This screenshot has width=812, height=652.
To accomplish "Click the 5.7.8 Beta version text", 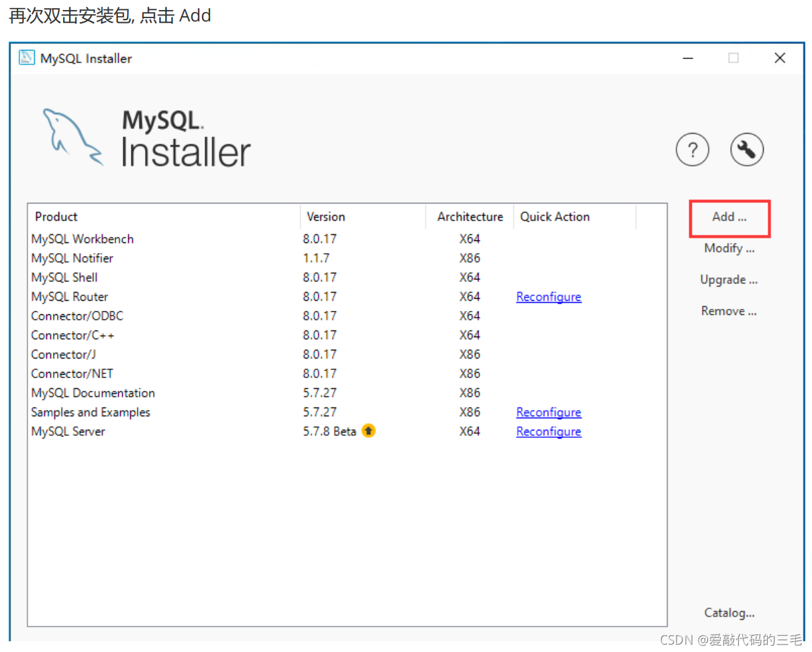I will tap(329, 432).
